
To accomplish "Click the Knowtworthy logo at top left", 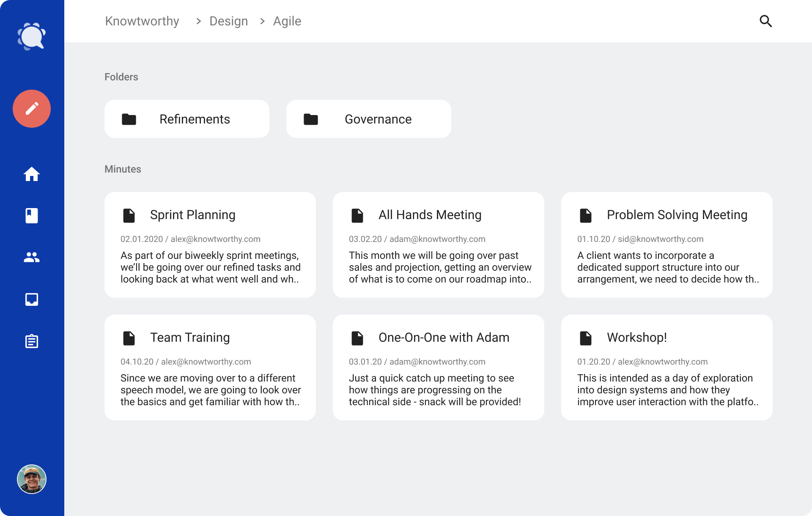I will click(x=32, y=36).
